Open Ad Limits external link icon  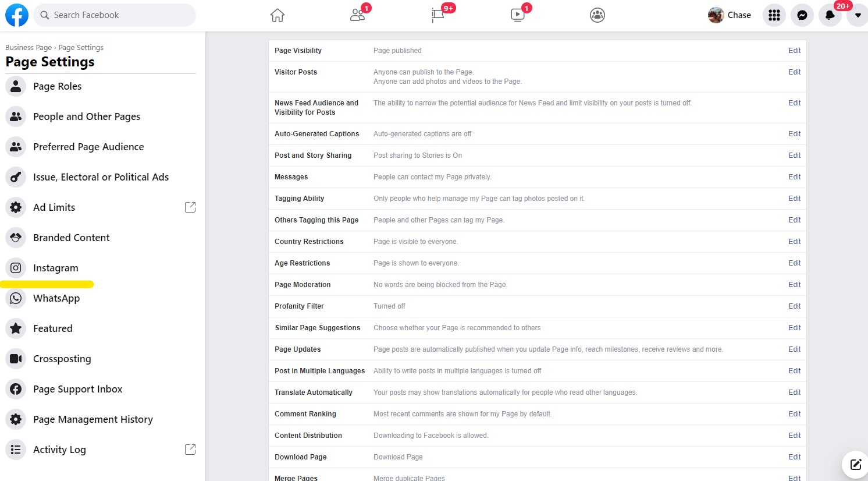point(190,207)
